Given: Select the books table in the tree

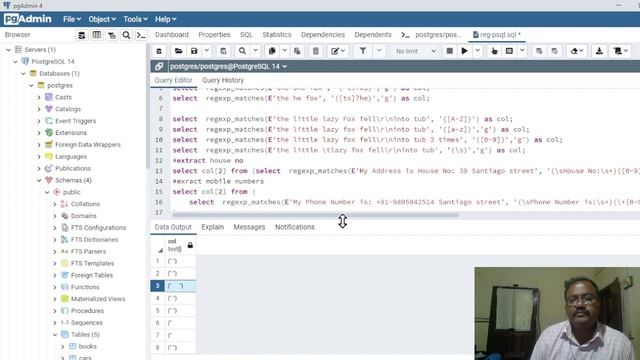Looking at the screenshot, I should pos(87,346).
